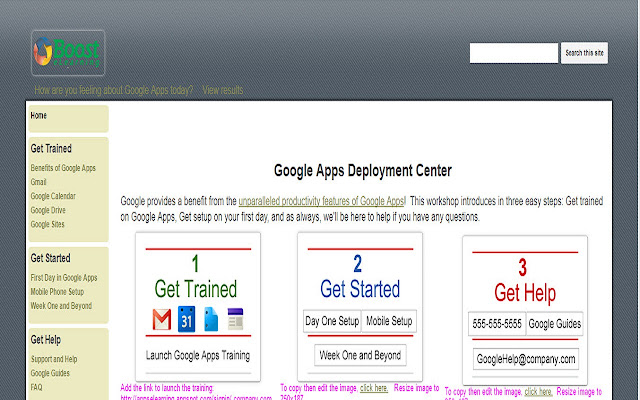This screenshot has width=640, height=400.
Task: Open the Get Started sidebar heading
Action: [50, 258]
